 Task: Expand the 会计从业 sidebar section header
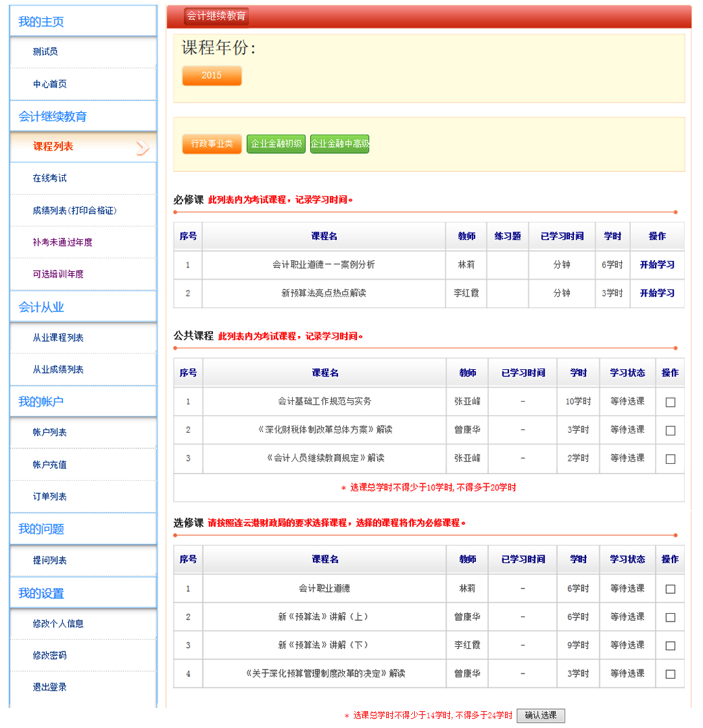pyautogui.click(x=42, y=307)
